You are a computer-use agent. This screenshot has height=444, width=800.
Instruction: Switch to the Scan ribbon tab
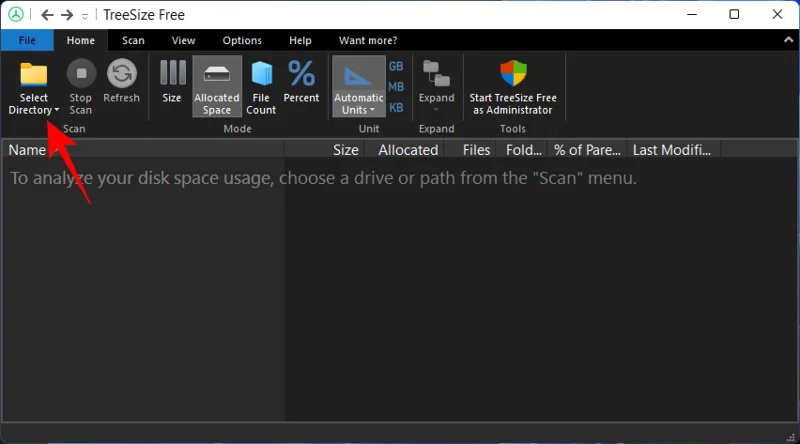[x=133, y=40]
